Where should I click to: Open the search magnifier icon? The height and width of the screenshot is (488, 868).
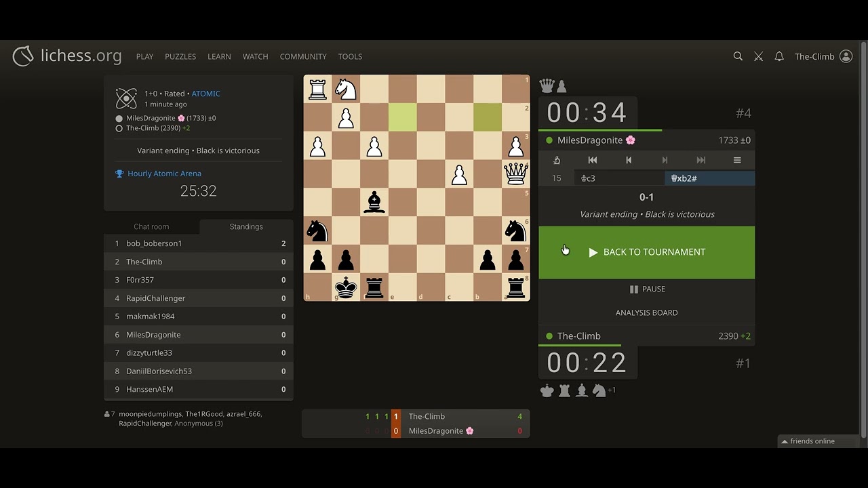click(x=738, y=56)
